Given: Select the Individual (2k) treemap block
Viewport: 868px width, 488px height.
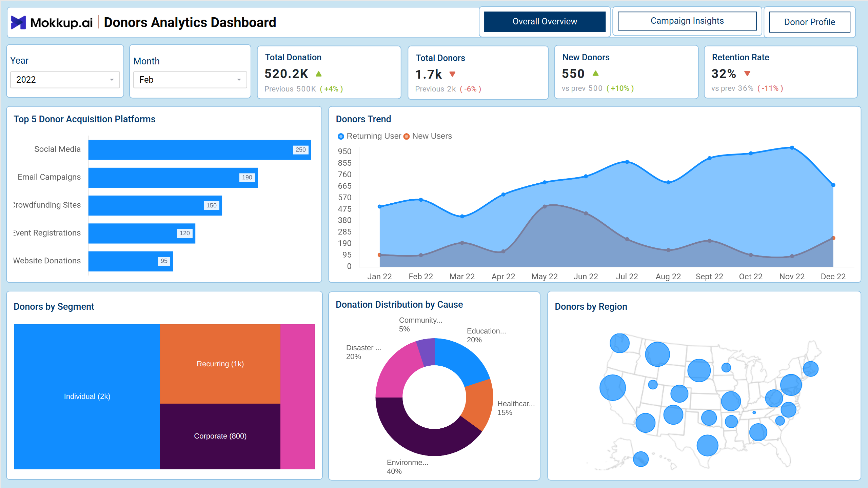Looking at the screenshot, I should 87,396.
